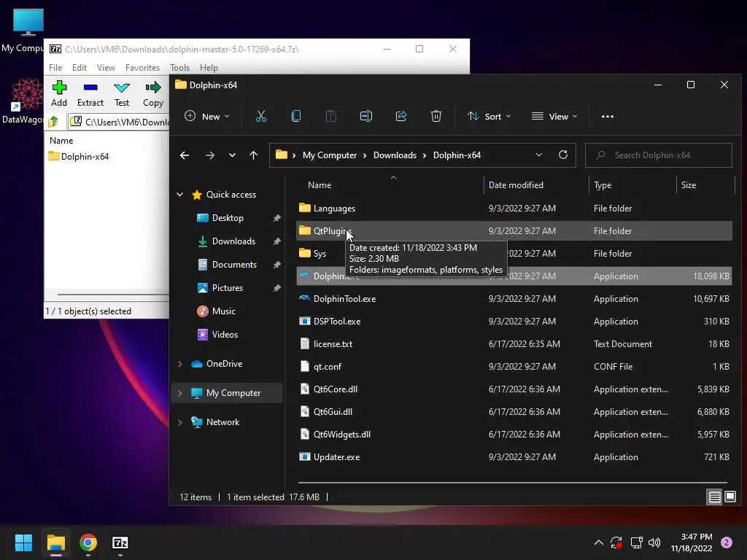Open Tools menu in 7-Zip
The image size is (747, 560).
[179, 68]
